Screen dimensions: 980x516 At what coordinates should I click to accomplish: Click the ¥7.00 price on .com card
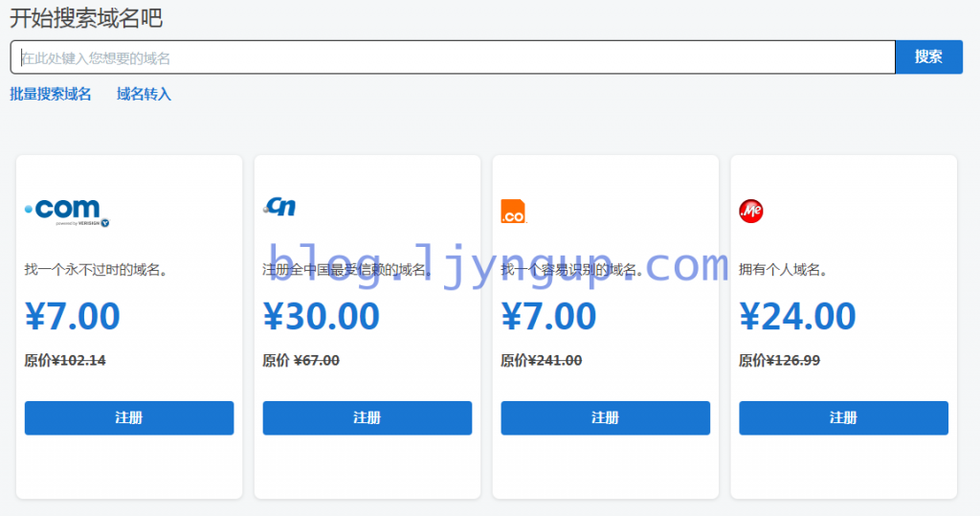pyautogui.click(x=73, y=316)
